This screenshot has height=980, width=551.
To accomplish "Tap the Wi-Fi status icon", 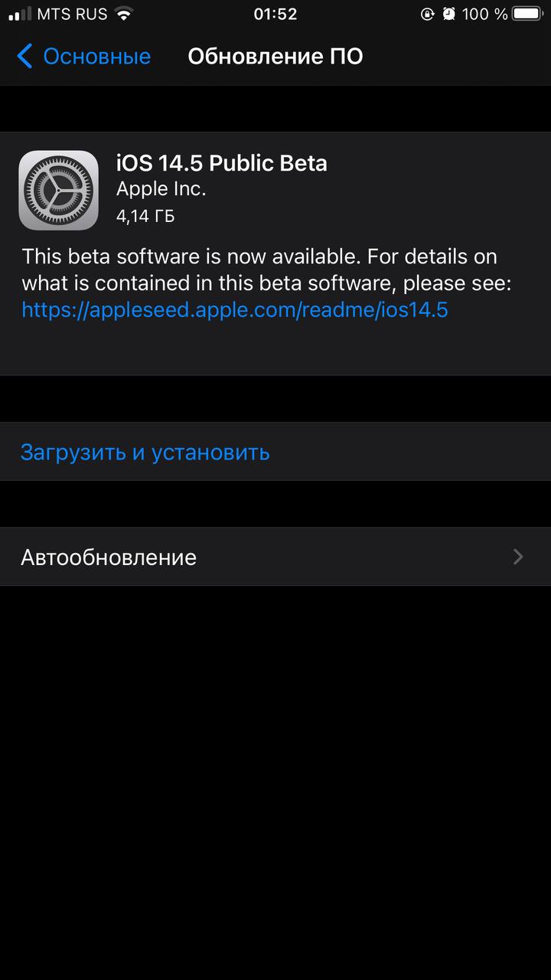I will pyautogui.click(x=123, y=14).
